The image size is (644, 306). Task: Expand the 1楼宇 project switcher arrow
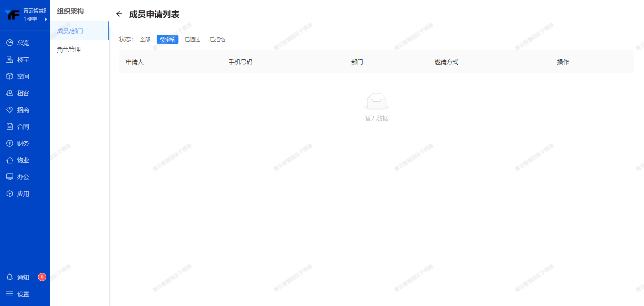46,19
